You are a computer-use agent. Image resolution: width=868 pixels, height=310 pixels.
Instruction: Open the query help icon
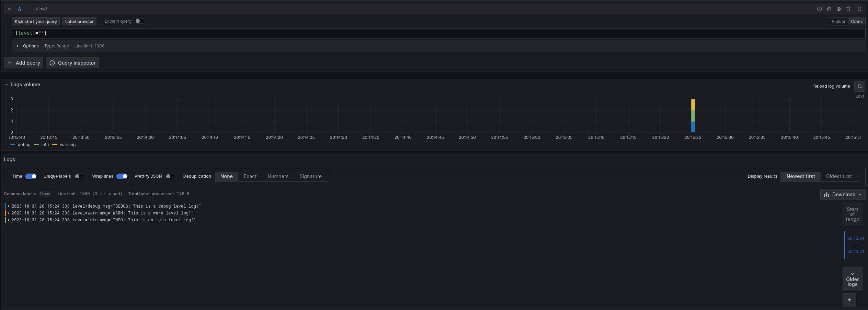click(x=819, y=9)
